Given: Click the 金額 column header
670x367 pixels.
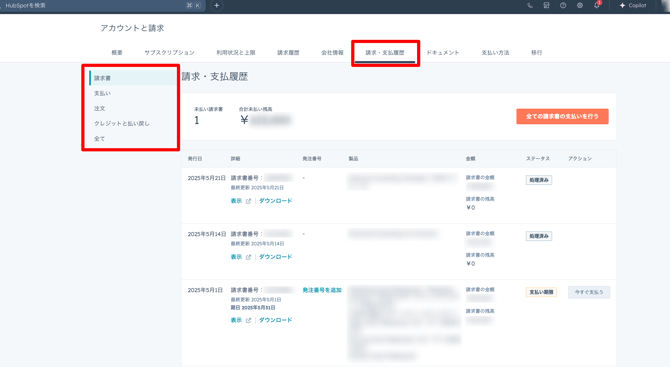Looking at the screenshot, I should (470, 159).
